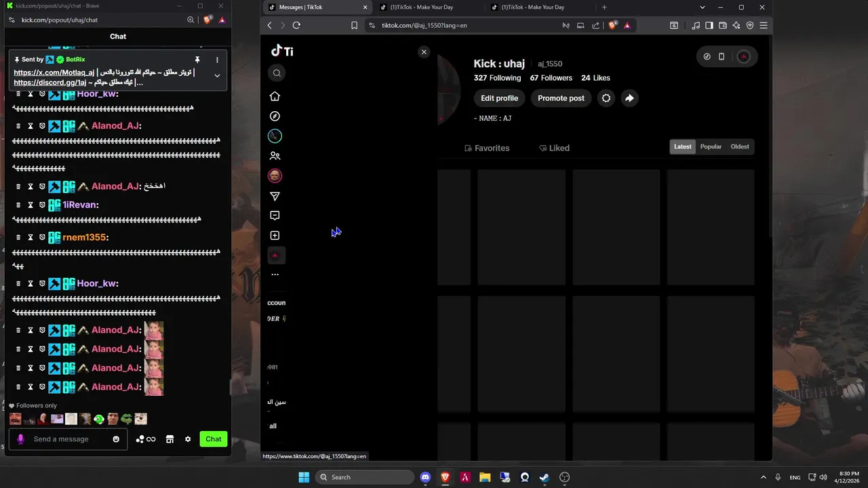Open TikTok Activity inbox icon

275,216
